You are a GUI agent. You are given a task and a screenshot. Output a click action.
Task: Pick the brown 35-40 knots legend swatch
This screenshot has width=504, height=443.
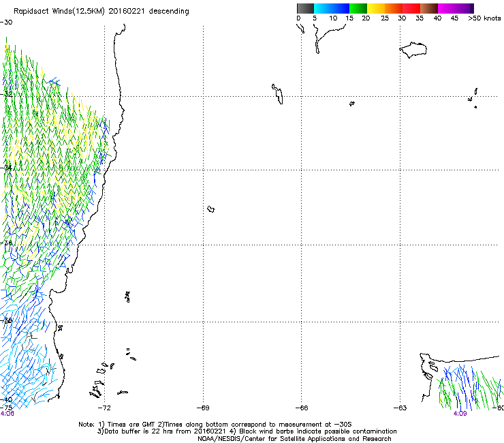point(429,8)
